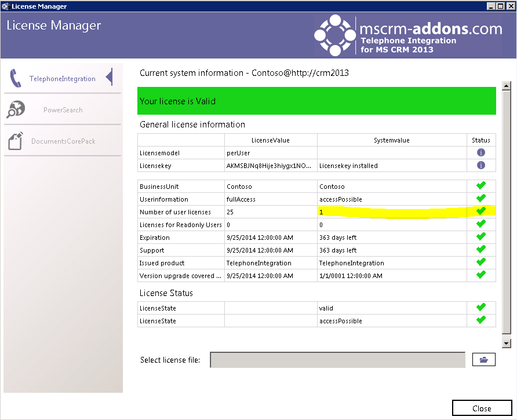Click the Current system information heading
Image resolution: width=517 pixels, height=420 pixels.
tap(244, 73)
